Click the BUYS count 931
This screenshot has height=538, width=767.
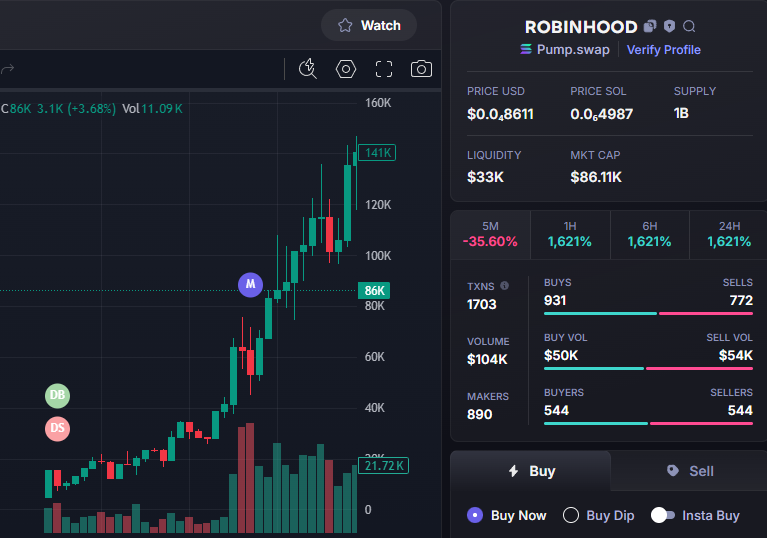click(x=555, y=300)
